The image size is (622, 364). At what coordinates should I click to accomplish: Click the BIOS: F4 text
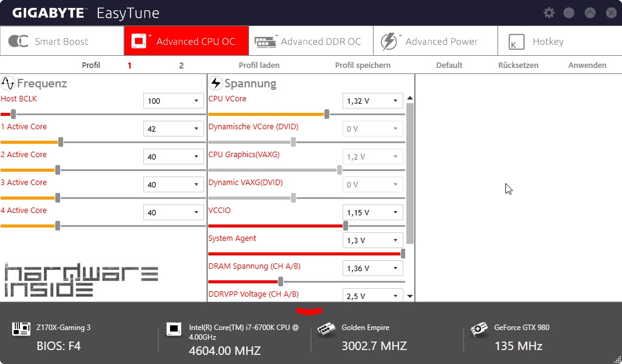[59, 346]
